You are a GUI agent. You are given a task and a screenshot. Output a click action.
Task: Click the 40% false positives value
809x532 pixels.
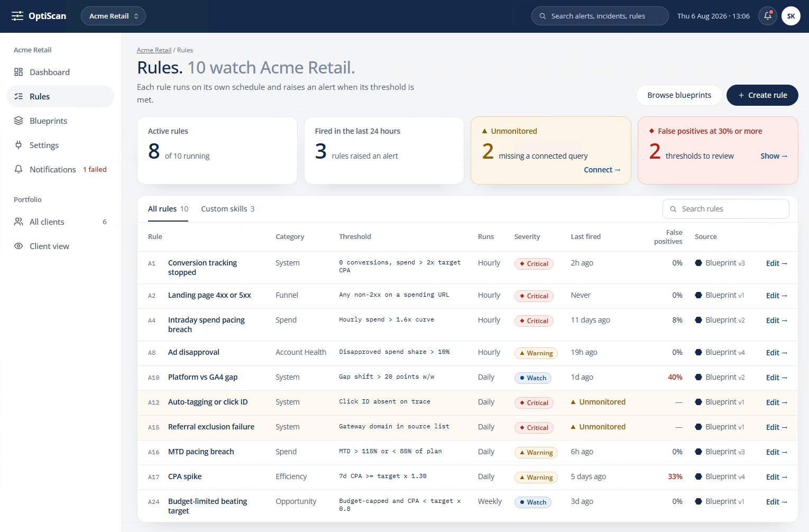click(675, 377)
